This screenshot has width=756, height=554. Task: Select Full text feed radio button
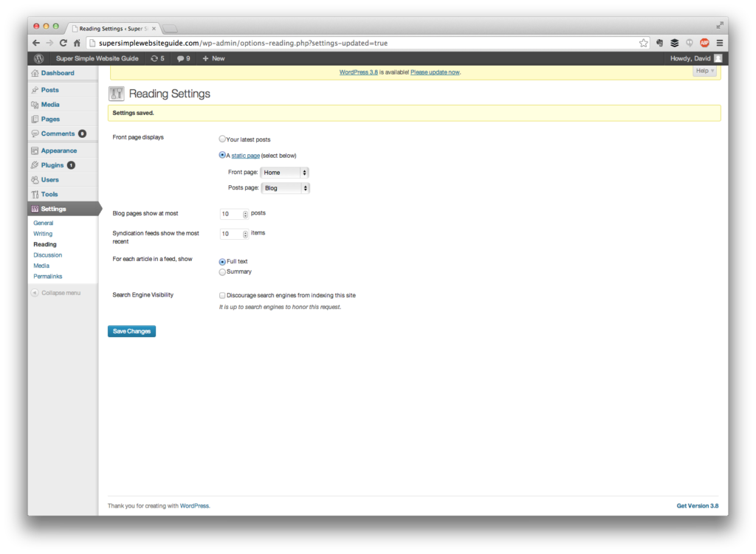click(x=222, y=262)
